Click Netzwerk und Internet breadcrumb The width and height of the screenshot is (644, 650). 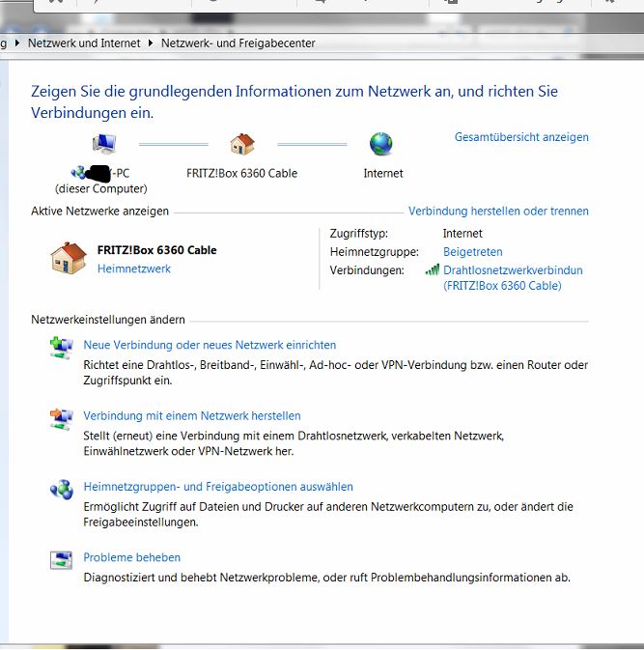click(x=84, y=43)
